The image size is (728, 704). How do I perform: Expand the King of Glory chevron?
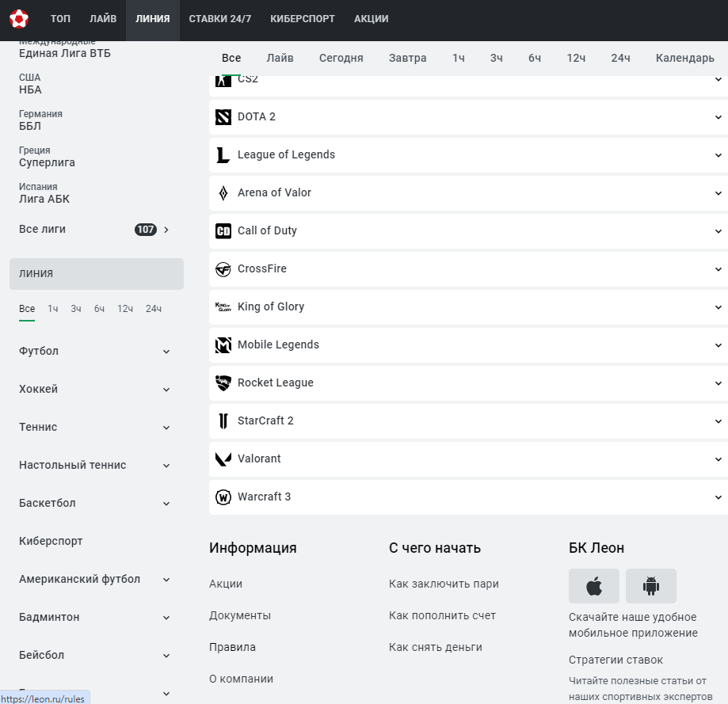point(718,307)
